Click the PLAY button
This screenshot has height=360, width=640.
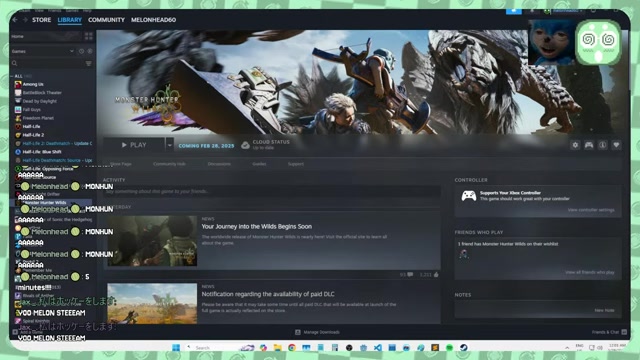pos(134,145)
